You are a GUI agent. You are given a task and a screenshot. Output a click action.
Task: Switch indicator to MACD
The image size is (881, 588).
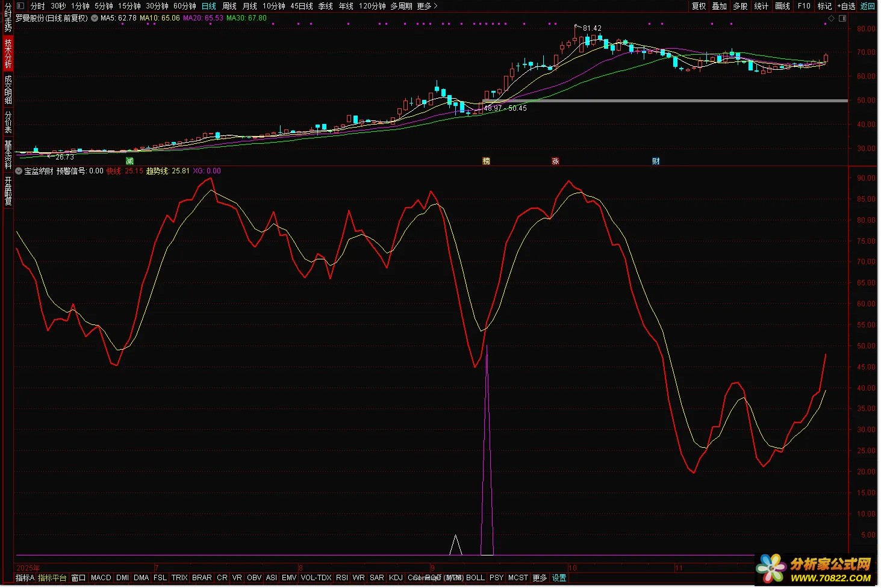[x=101, y=578]
